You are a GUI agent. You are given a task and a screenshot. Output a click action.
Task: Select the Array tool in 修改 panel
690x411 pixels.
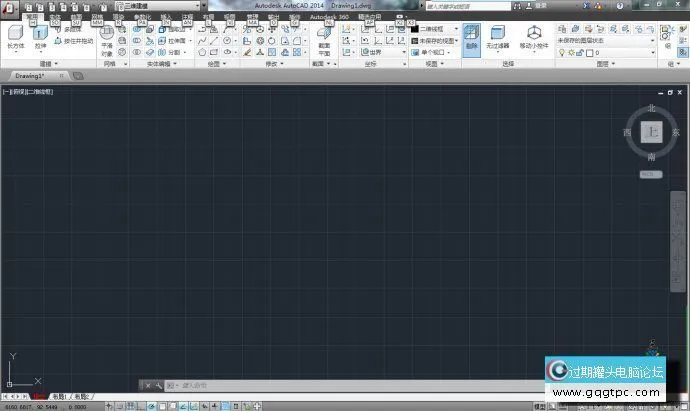pos(297,52)
